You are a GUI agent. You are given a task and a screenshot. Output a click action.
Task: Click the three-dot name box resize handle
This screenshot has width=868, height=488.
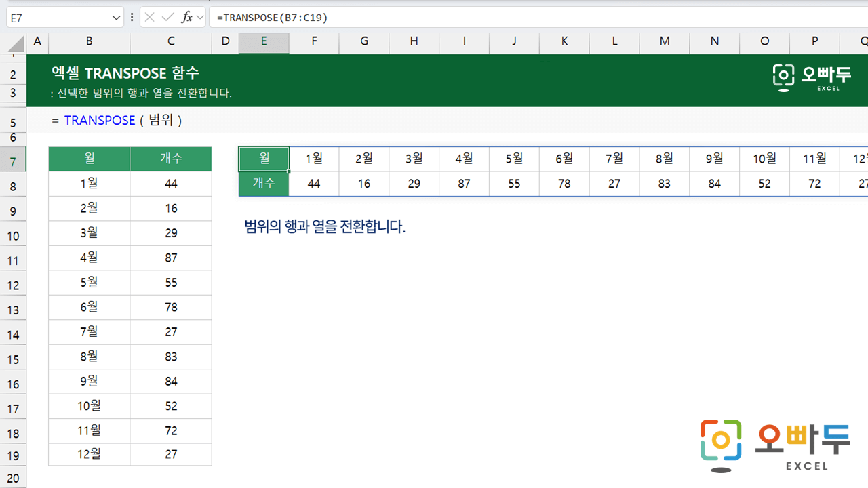(x=132, y=18)
